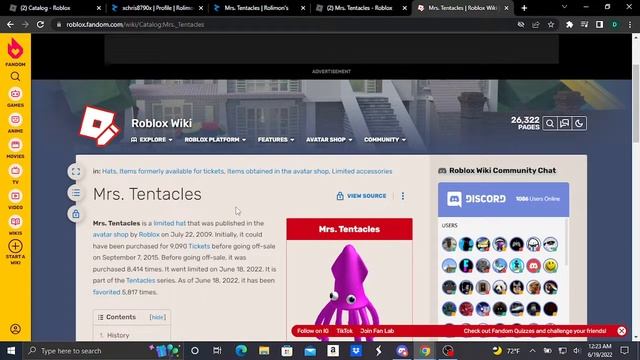The image size is (640, 360).
Task: Click the avatar shop link in article
Action: point(110,235)
